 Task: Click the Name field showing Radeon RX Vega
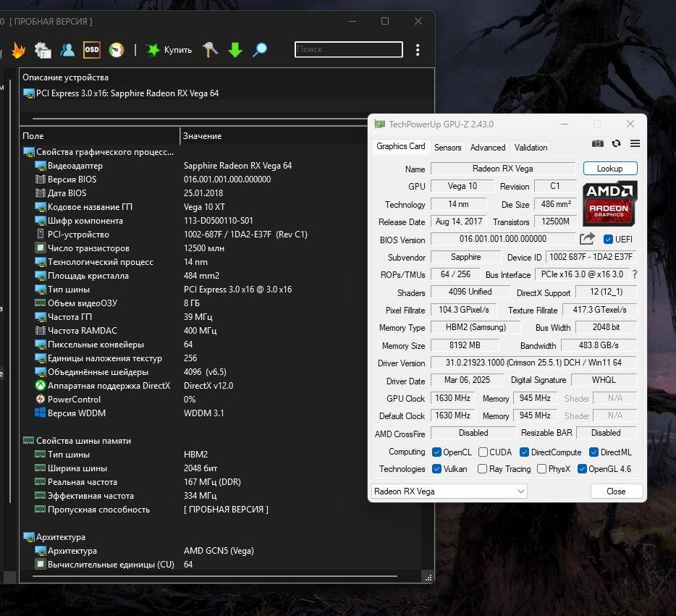[x=503, y=169]
